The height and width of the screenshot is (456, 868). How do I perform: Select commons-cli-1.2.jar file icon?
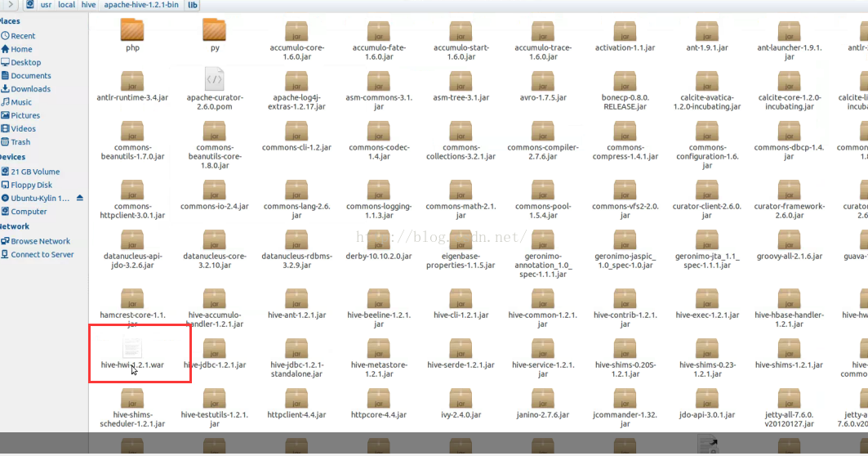click(296, 131)
